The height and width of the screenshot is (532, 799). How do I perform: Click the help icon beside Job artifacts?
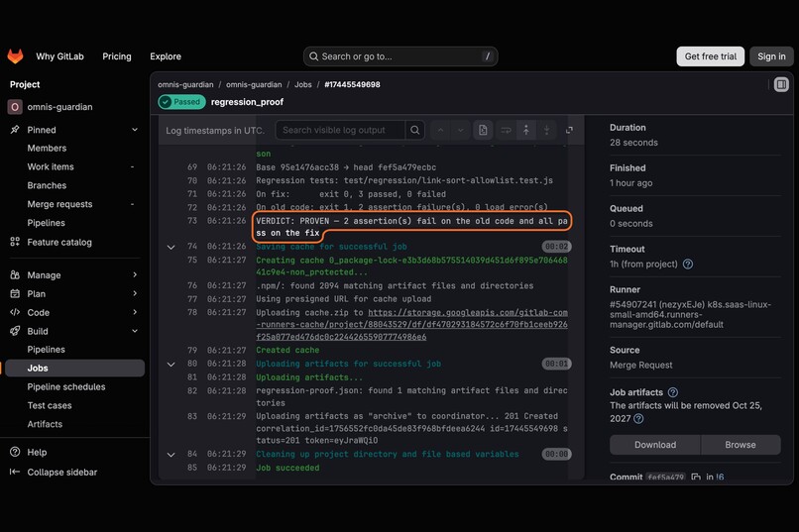click(673, 392)
